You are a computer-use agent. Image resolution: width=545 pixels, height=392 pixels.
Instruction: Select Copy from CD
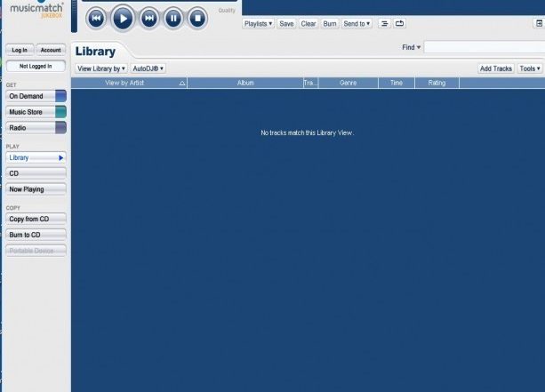pyautogui.click(x=36, y=219)
